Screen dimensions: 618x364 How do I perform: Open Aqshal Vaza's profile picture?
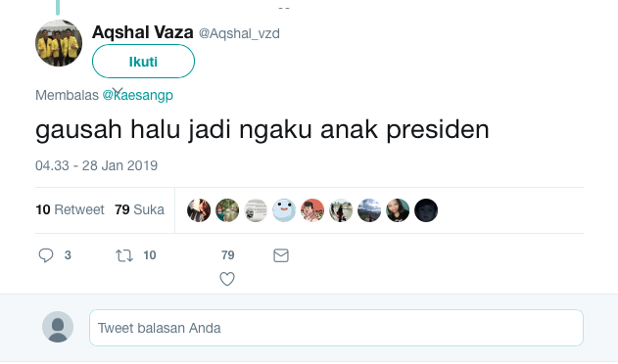tap(59, 43)
